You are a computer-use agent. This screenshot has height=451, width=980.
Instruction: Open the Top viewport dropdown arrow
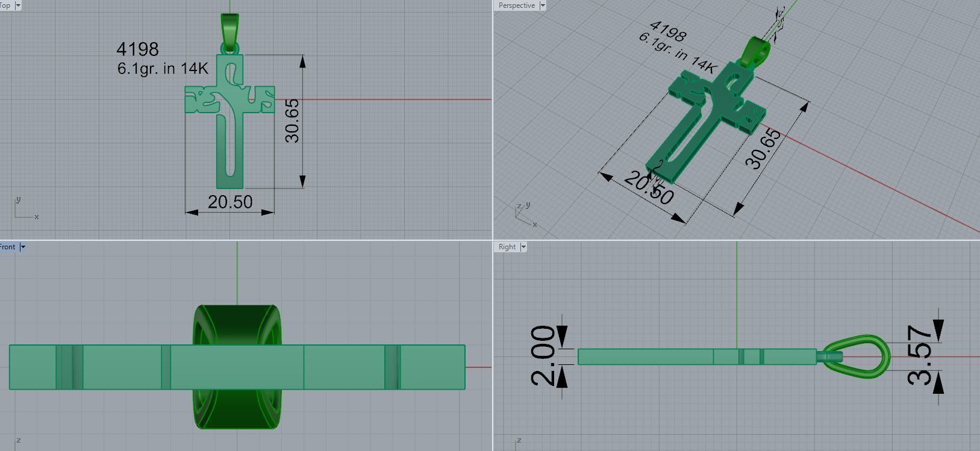click(17, 5)
